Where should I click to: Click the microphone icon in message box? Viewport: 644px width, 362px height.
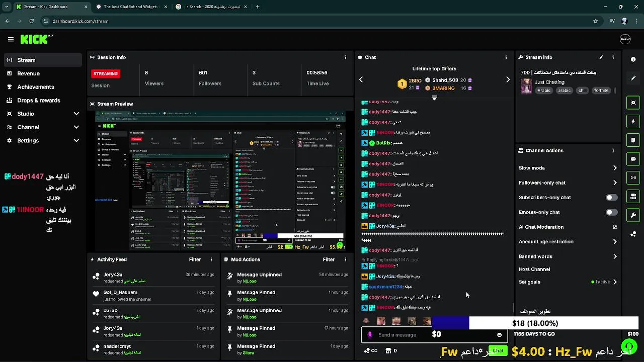(x=370, y=335)
